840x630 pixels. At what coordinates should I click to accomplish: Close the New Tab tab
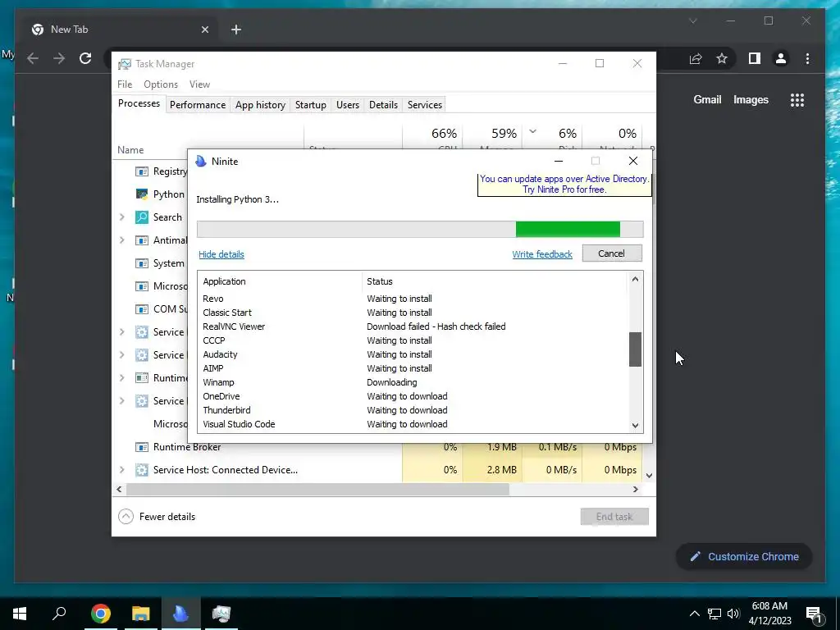tap(204, 30)
